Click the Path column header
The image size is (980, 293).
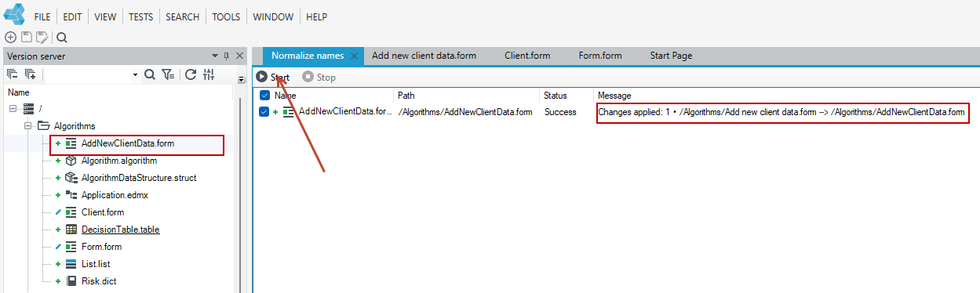(406, 95)
